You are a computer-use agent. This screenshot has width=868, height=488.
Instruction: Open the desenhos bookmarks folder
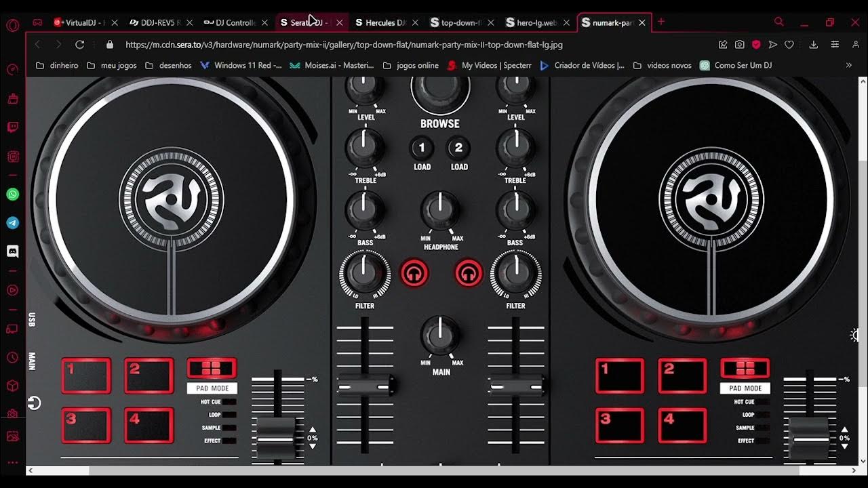(x=169, y=66)
